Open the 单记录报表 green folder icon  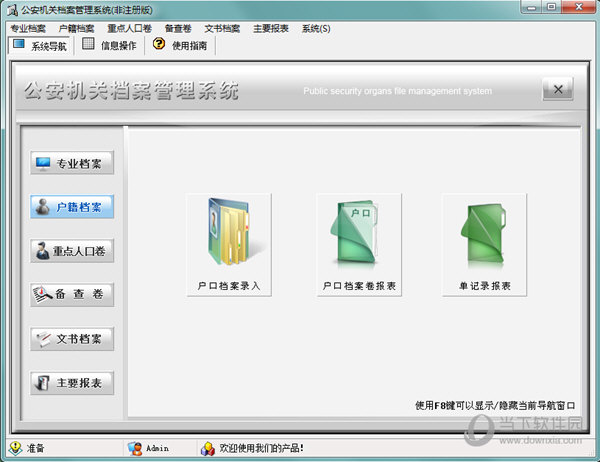click(484, 245)
